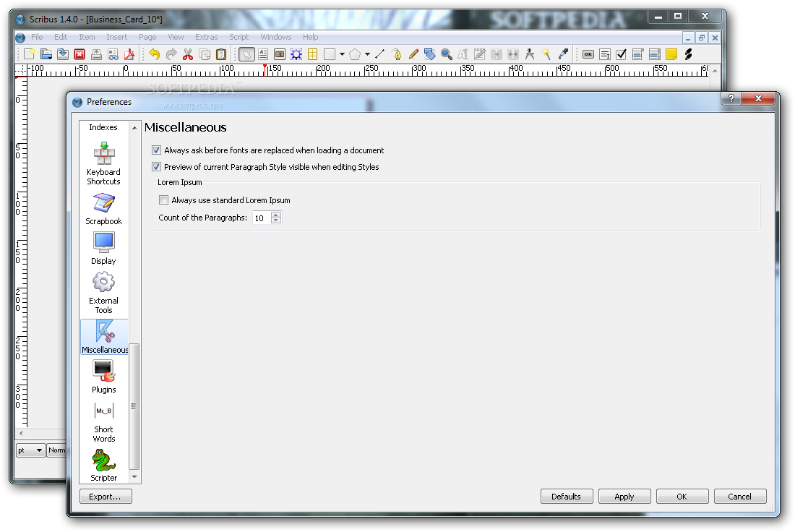Image resolution: width=795 pixels, height=532 pixels.
Task: Open Keyboard Shortcuts preferences section
Action: 104,164
